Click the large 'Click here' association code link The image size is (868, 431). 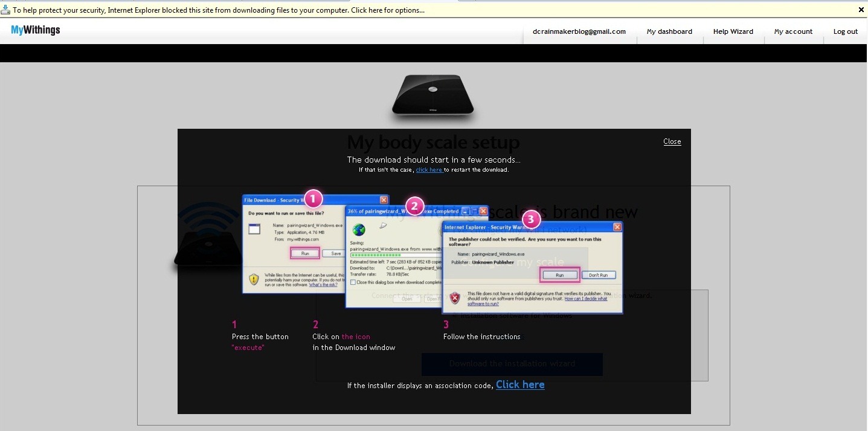click(520, 384)
